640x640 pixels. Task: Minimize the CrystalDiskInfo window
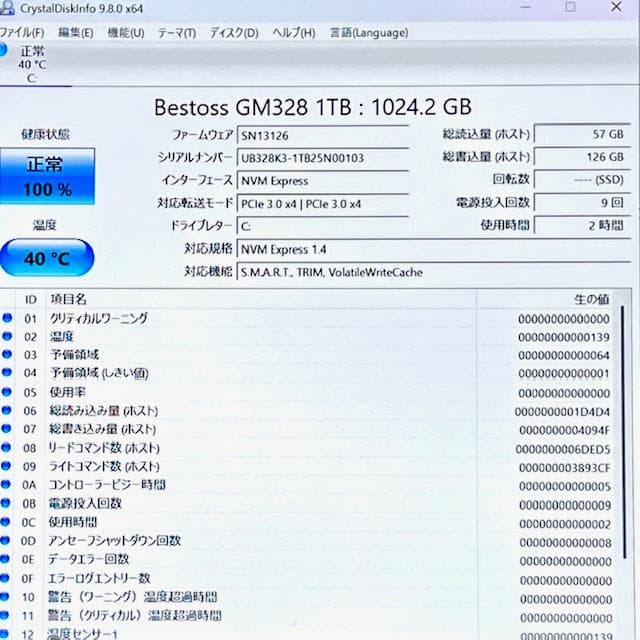pos(526,7)
